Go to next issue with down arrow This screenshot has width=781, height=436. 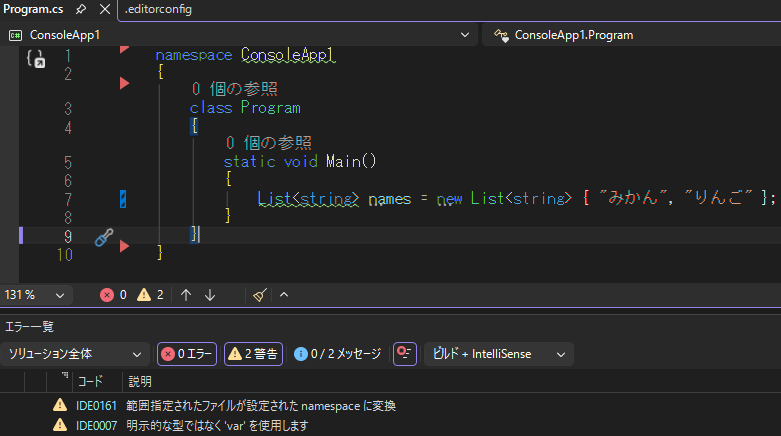coord(210,295)
